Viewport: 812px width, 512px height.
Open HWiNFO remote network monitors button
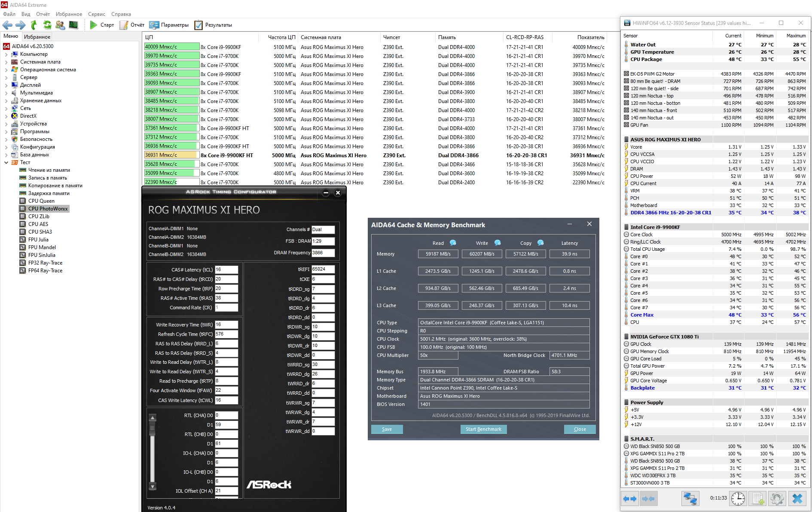click(690, 499)
